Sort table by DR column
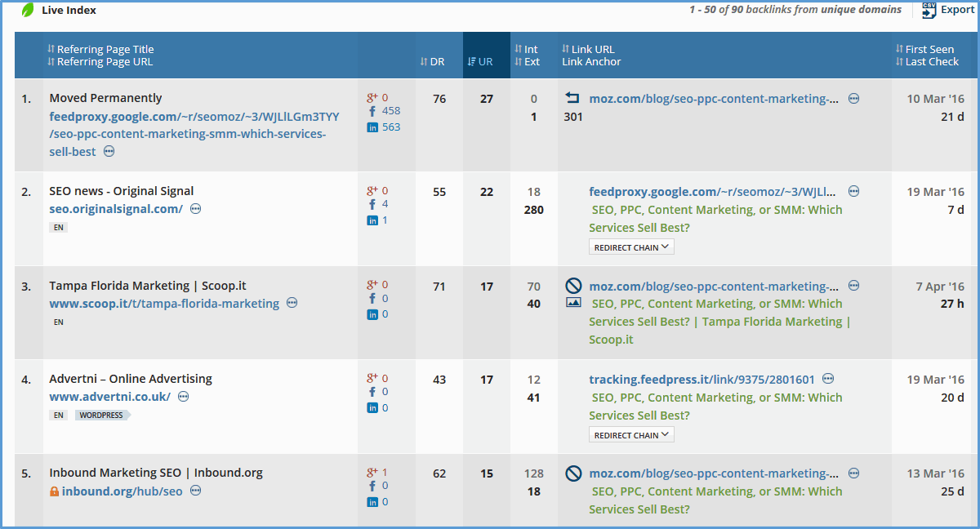 (432, 61)
